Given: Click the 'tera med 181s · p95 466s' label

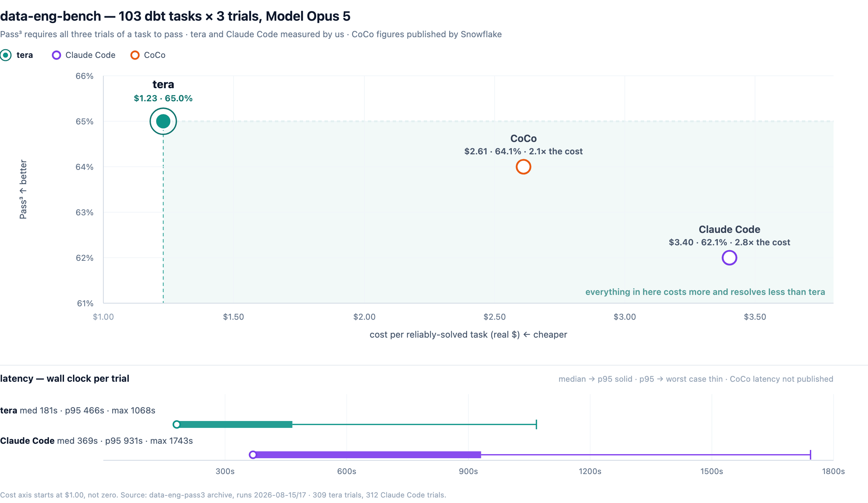Looking at the screenshot, I should tap(78, 411).
